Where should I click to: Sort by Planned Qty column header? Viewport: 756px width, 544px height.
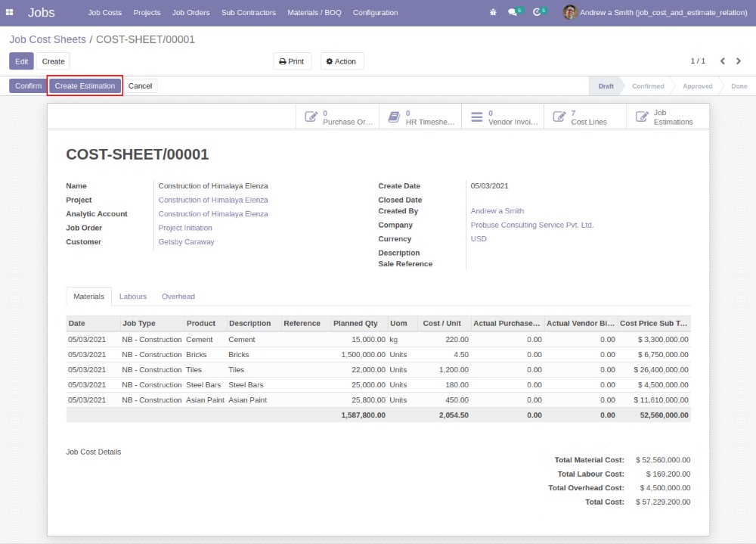(355, 323)
